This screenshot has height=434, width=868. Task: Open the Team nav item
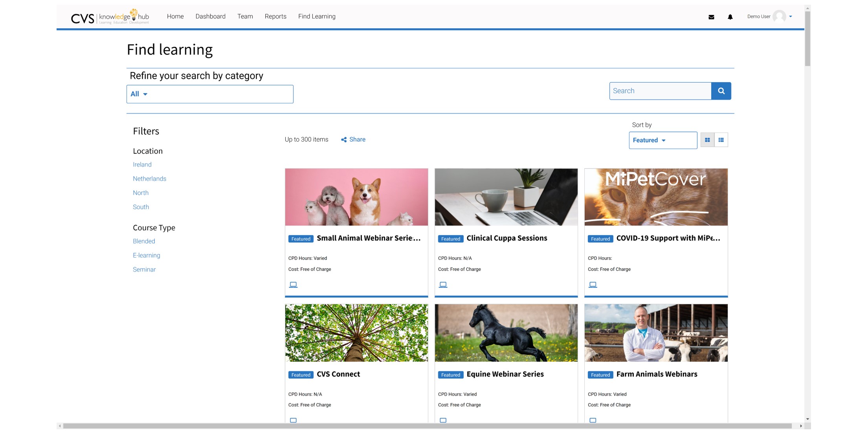[x=245, y=17]
